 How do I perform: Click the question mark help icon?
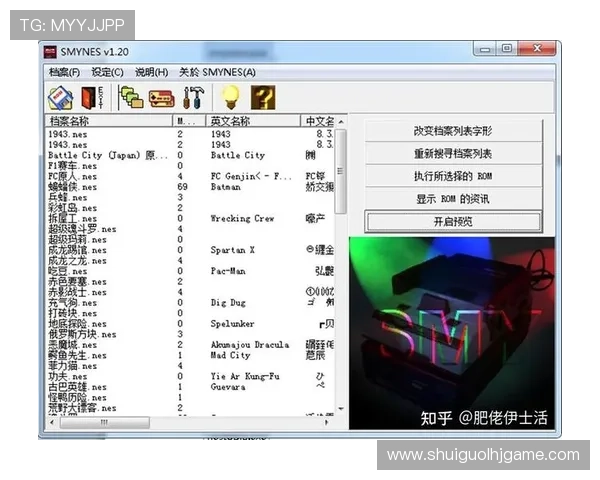(x=263, y=98)
